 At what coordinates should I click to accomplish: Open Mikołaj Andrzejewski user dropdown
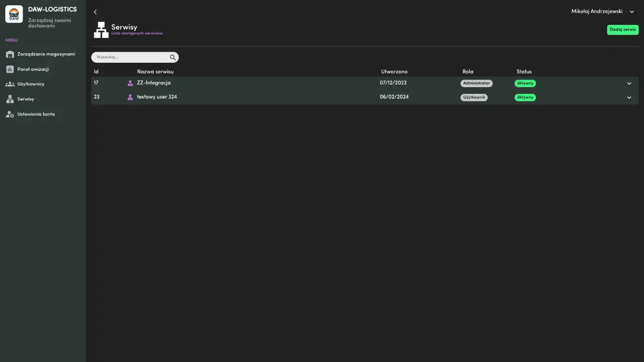point(603,11)
